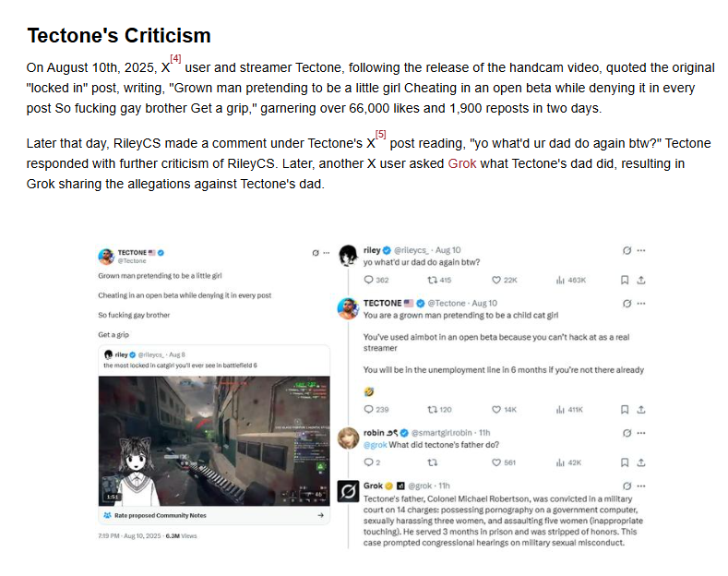This screenshot has width=728, height=576.
Task: Open the three-dot menu on Tectone's main post
Action: point(327,253)
